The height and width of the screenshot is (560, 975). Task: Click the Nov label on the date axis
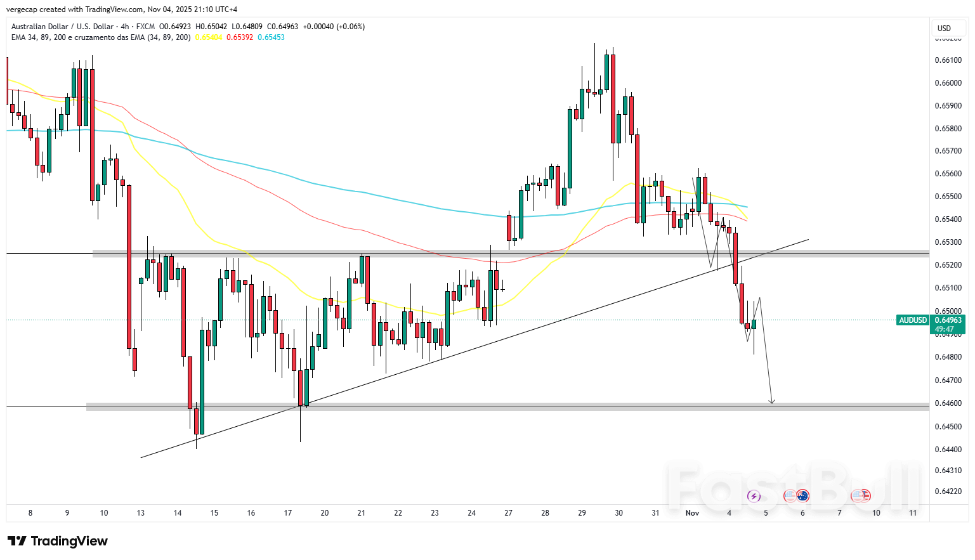coord(693,513)
